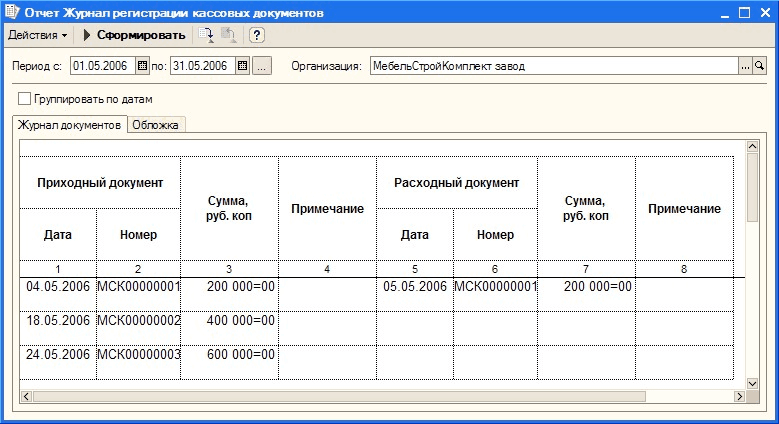Toggle Группировать по датам checkbox
Screen dimensions: 779x424
click(24, 98)
